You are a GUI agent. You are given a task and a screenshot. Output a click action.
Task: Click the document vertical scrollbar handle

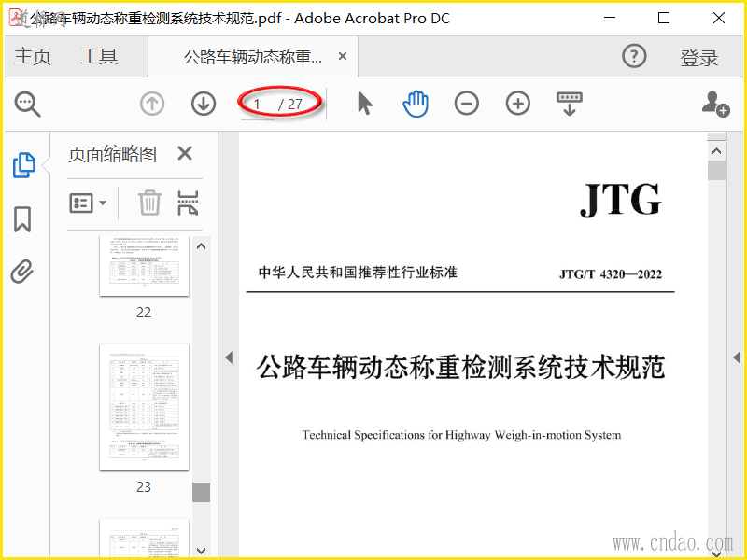point(716,171)
